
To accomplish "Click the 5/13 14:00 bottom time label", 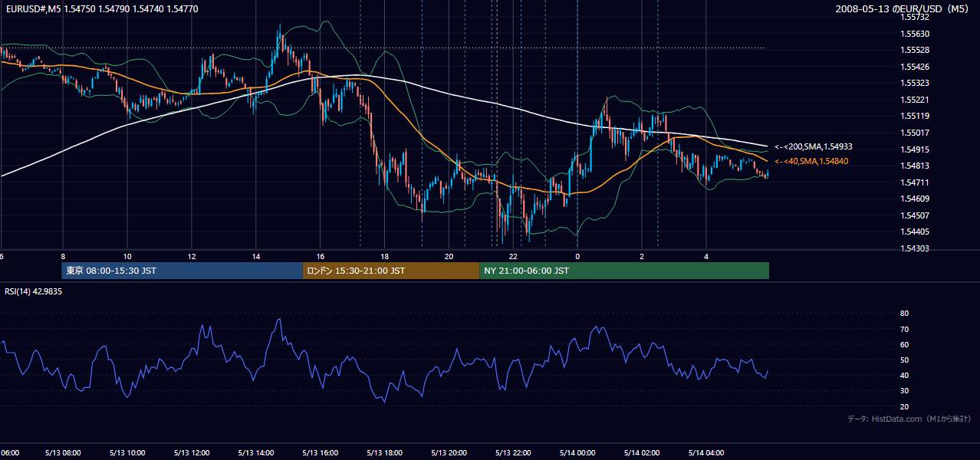I will (256, 452).
